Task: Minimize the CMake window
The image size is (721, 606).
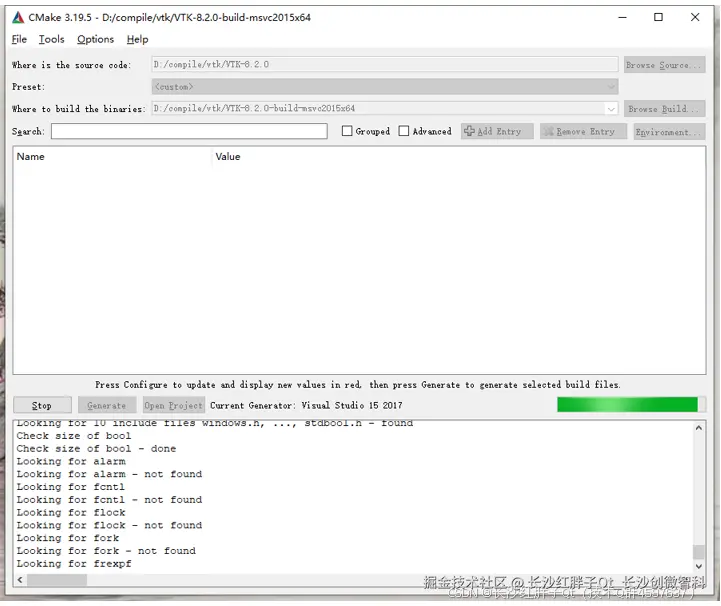Action: 623,17
